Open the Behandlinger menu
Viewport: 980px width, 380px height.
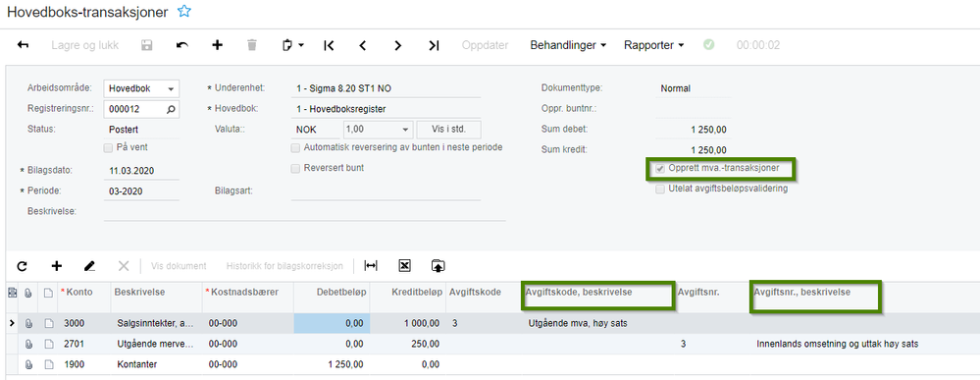pos(568,45)
